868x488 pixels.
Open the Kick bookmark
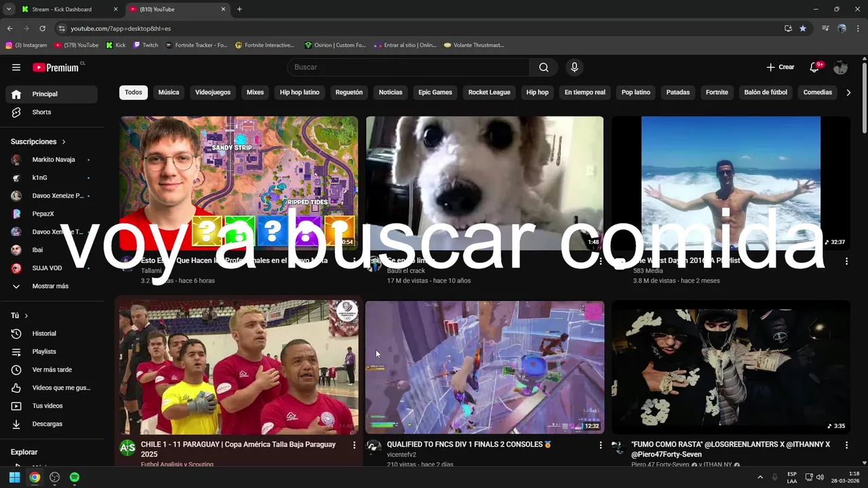[x=116, y=45]
